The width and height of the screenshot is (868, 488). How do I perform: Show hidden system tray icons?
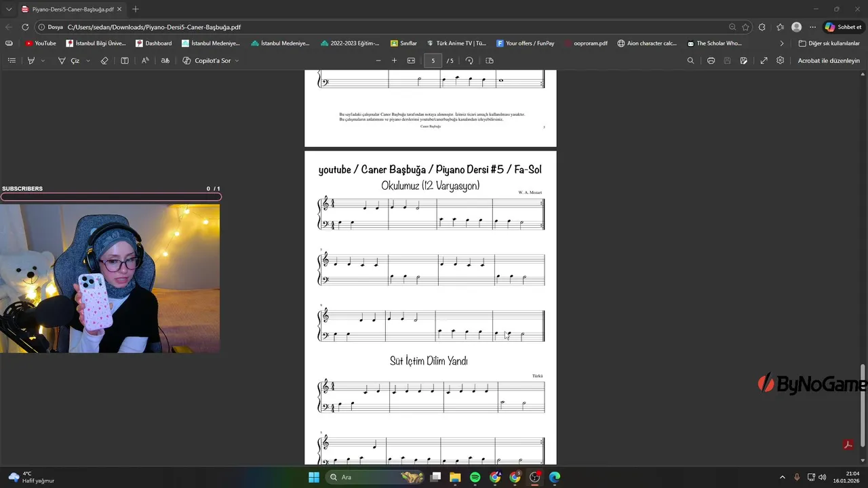782,477
